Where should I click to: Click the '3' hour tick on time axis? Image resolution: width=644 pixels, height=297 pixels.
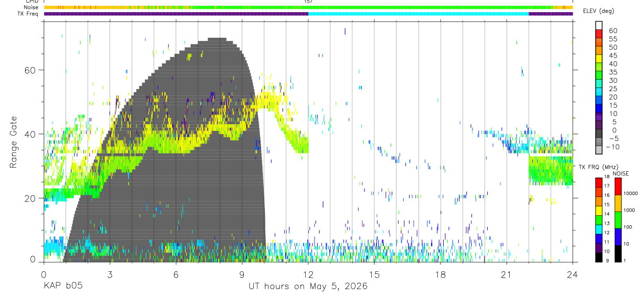110,274
